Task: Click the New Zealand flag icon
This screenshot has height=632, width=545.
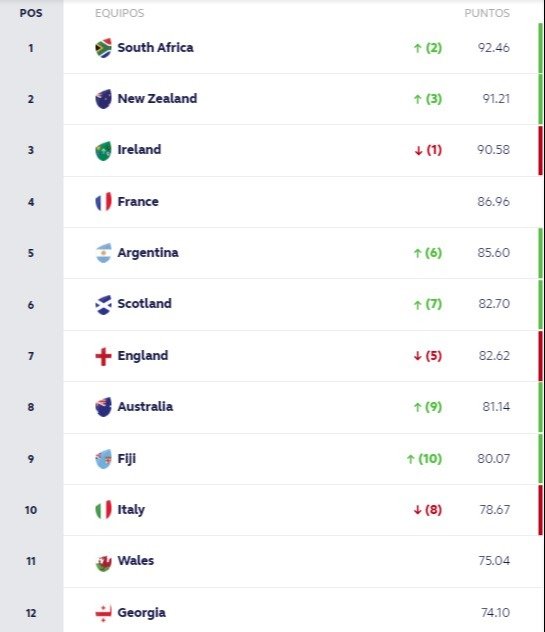Action: pyautogui.click(x=103, y=99)
